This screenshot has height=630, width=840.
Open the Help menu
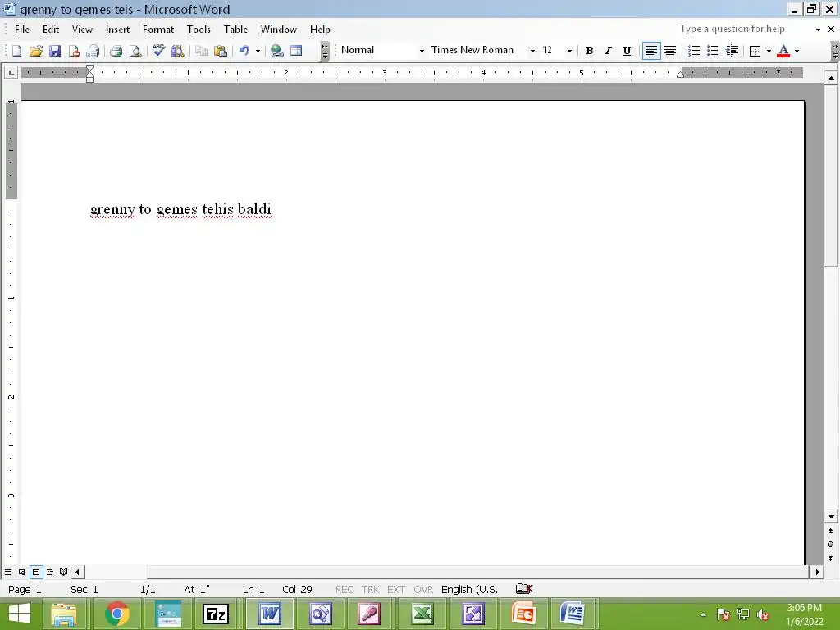[x=320, y=30]
